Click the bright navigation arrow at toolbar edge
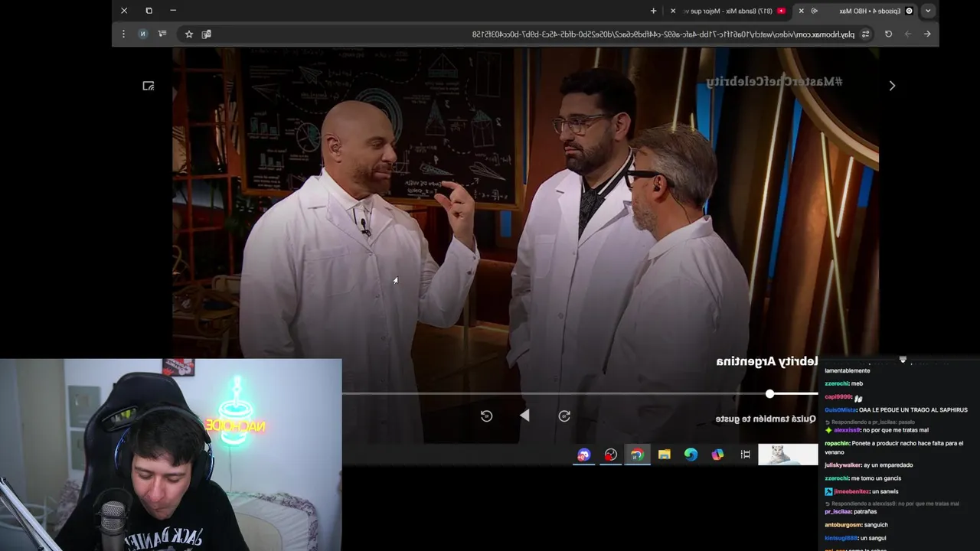The height and width of the screenshot is (551, 980). 927,34
